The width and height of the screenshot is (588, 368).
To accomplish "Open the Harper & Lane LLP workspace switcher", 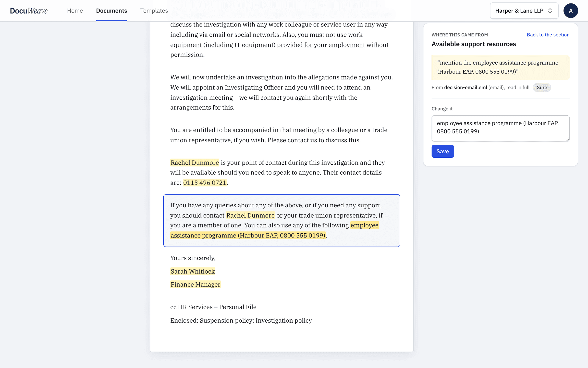I will click(524, 11).
